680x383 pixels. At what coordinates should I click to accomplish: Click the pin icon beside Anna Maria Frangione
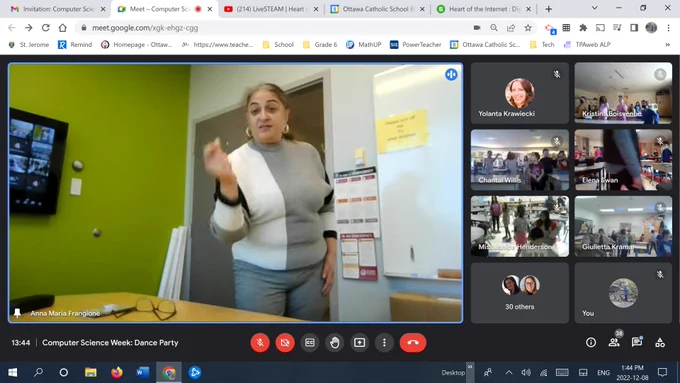[17, 313]
